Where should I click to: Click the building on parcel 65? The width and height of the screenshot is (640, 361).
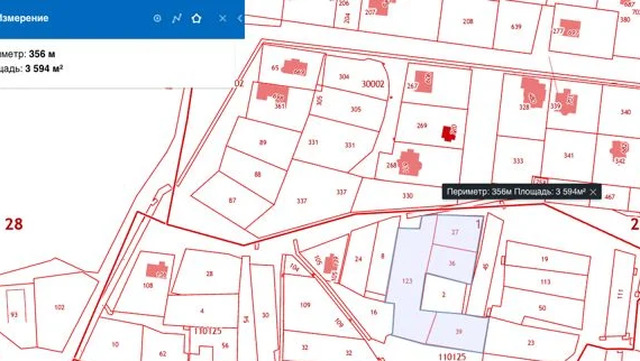(x=295, y=68)
